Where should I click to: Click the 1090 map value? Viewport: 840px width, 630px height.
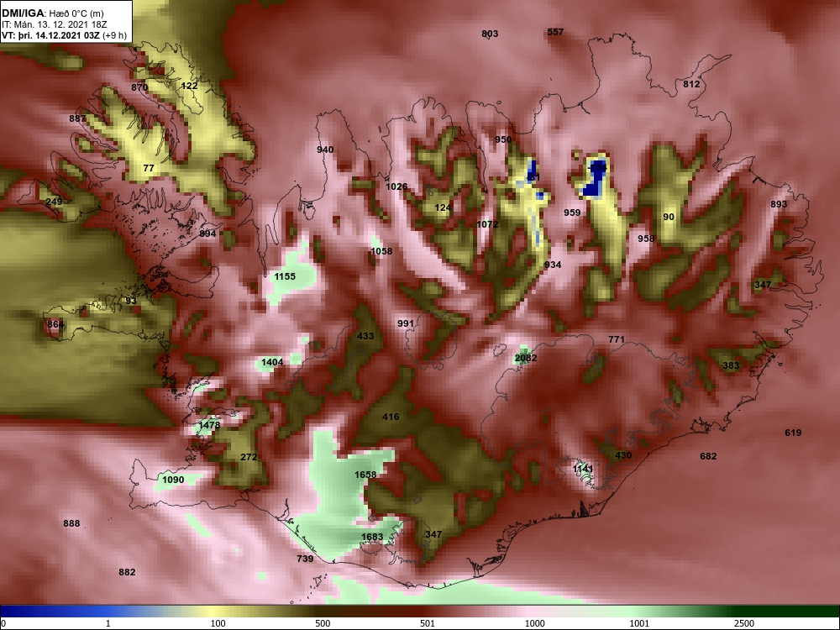(x=173, y=480)
